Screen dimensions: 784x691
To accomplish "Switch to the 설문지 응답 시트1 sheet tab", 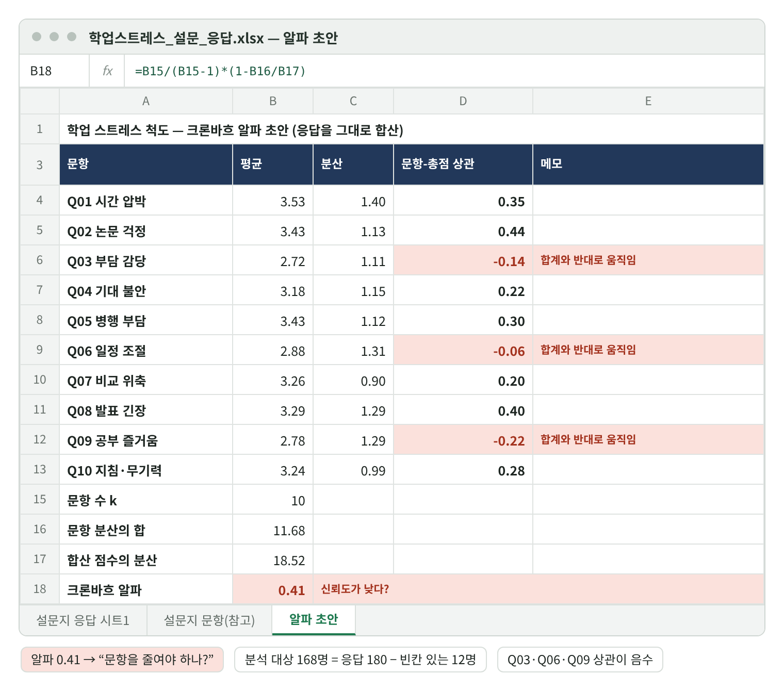I will (x=83, y=620).
